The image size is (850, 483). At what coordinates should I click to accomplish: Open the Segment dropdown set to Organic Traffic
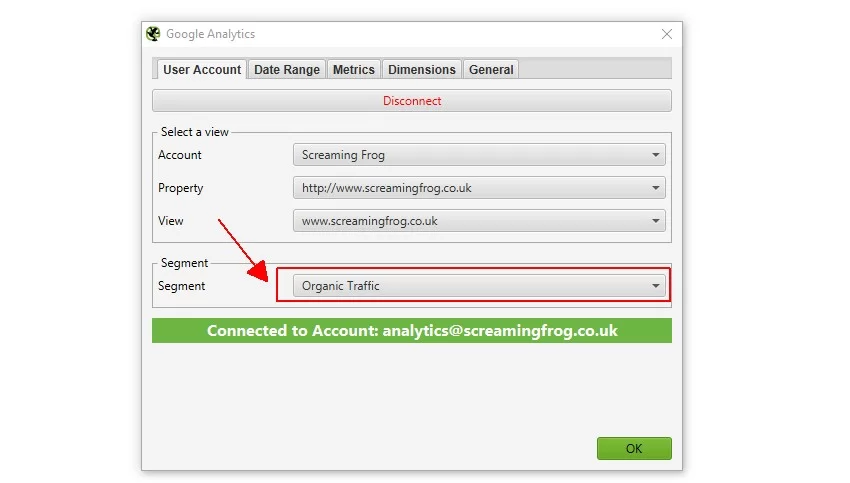tap(479, 286)
